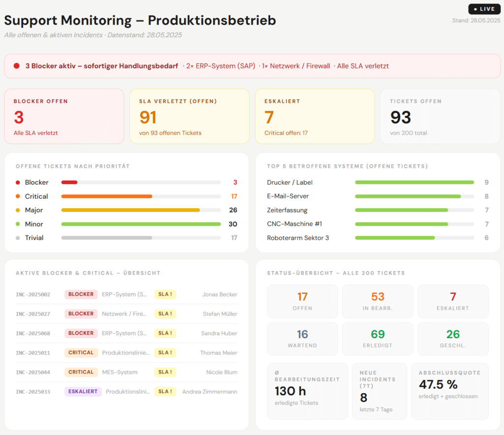Select assignee Sandra Huber

click(219, 333)
